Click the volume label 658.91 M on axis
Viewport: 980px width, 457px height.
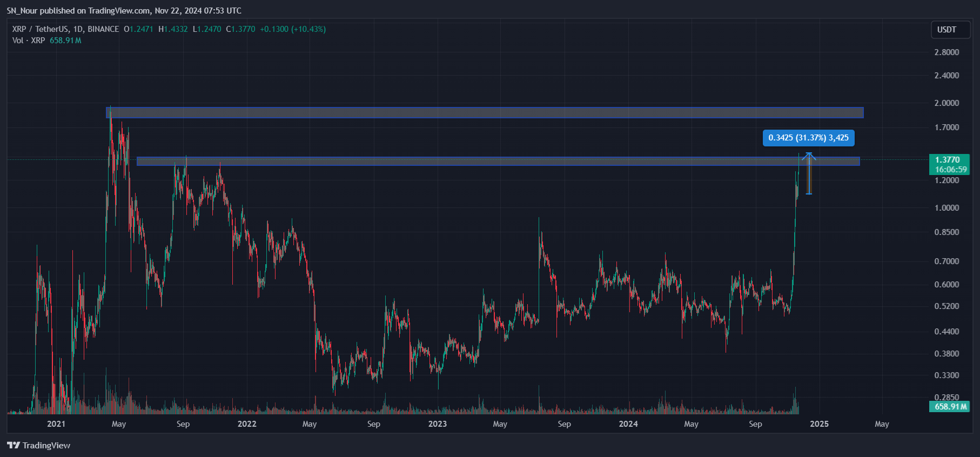click(949, 406)
